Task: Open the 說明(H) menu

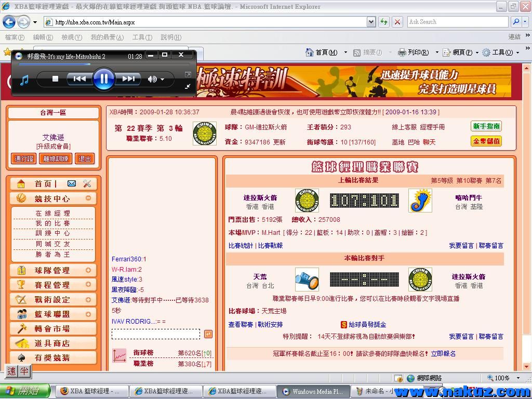Action: point(171,37)
